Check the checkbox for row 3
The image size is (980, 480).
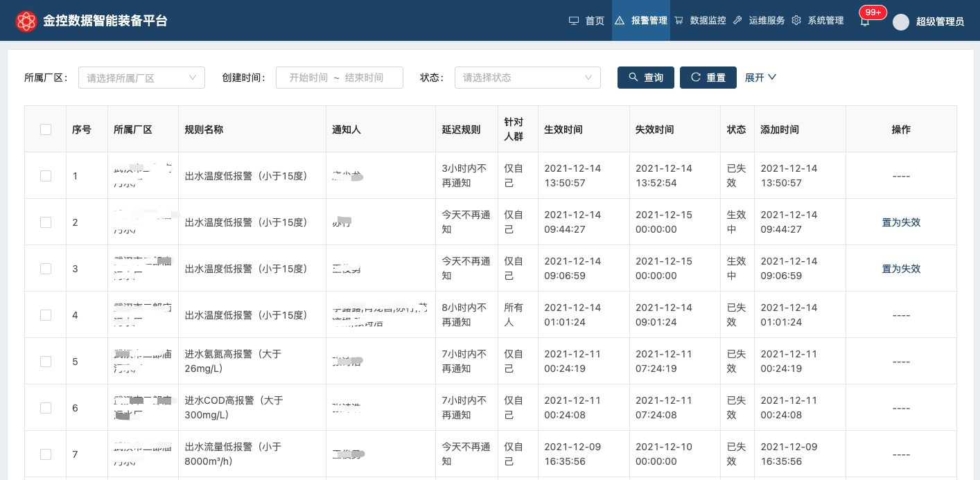point(46,269)
